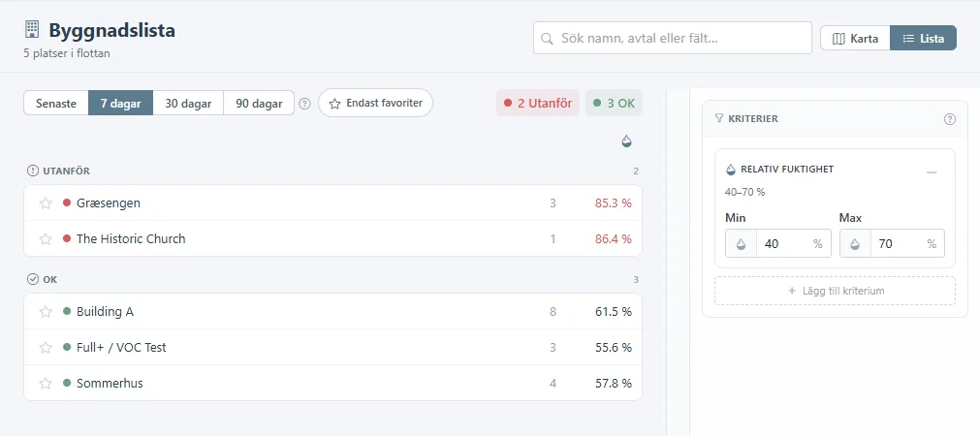The height and width of the screenshot is (436, 980).
Task: Click the Relativ fuktighet criterion title
Action: pos(787,170)
